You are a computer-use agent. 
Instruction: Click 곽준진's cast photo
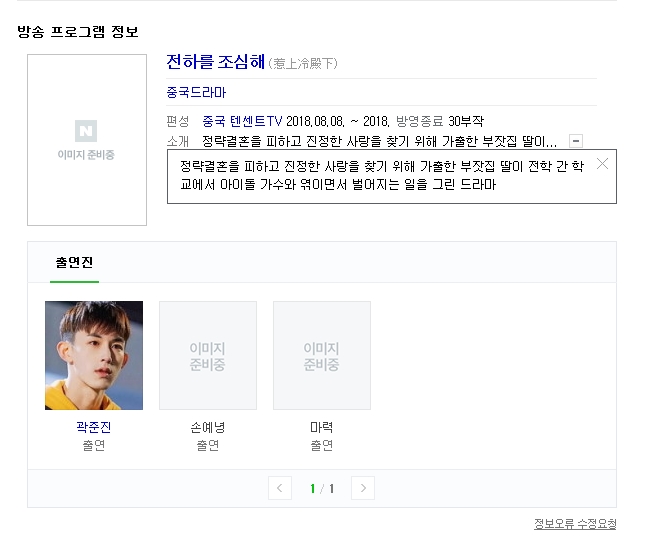pos(94,356)
